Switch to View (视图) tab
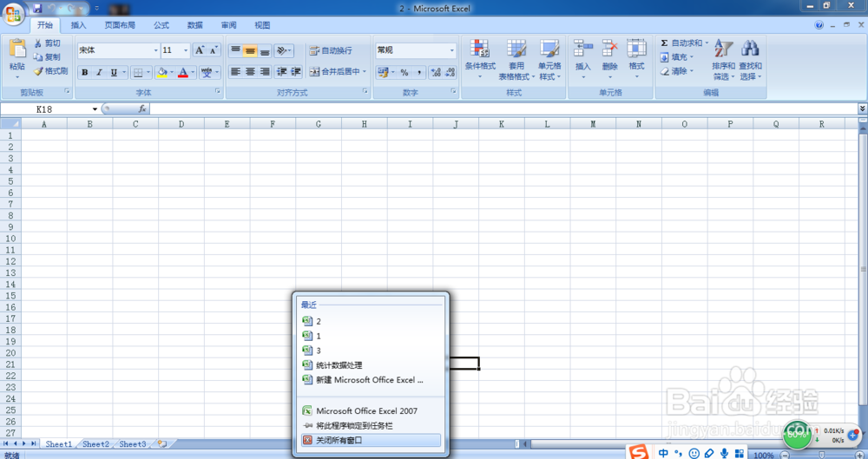 pyautogui.click(x=262, y=25)
